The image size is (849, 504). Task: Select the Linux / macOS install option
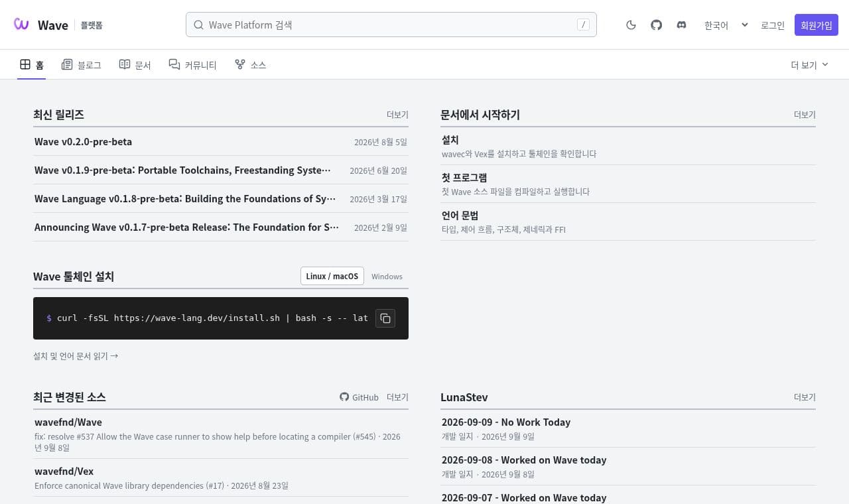[332, 276]
